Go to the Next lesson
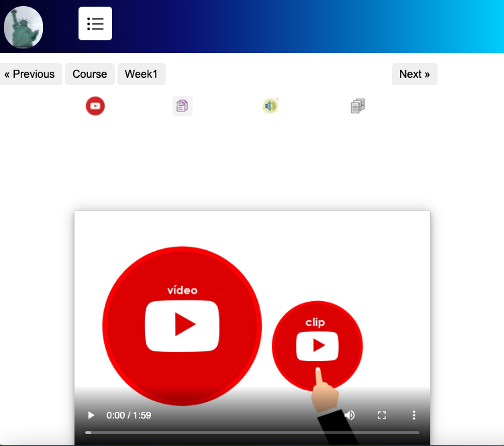Screen dimensions: 504x446 [414, 74]
